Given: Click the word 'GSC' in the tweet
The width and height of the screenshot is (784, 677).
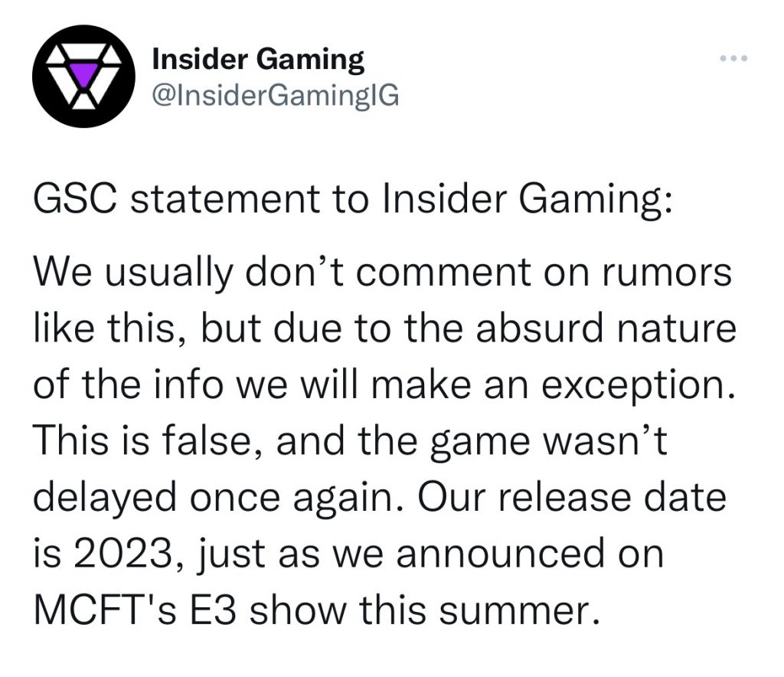Looking at the screenshot, I should (x=76, y=198).
